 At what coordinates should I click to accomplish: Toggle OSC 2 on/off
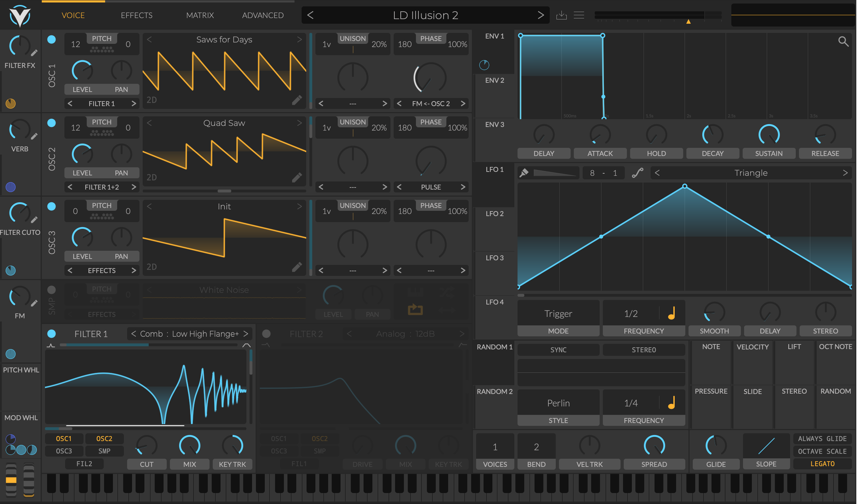[52, 123]
